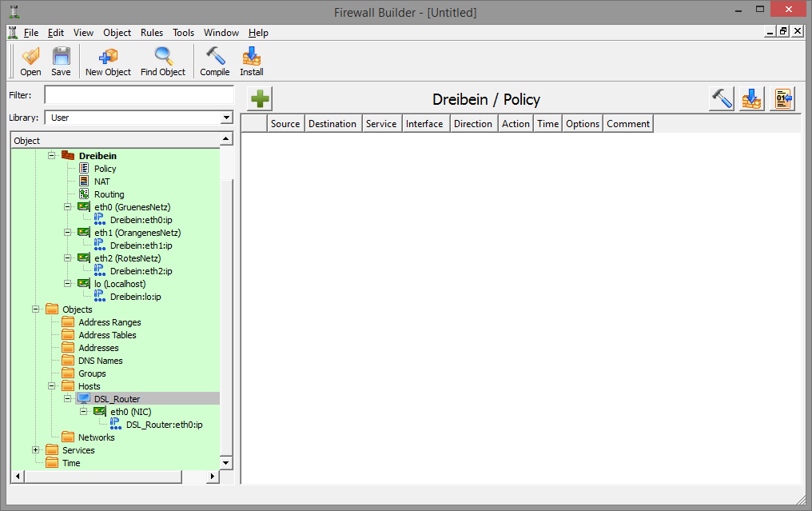Click the Install icon in main toolbar
Image resolution: width=812 pixels, height=511 pixels.
tap(252, 62)
